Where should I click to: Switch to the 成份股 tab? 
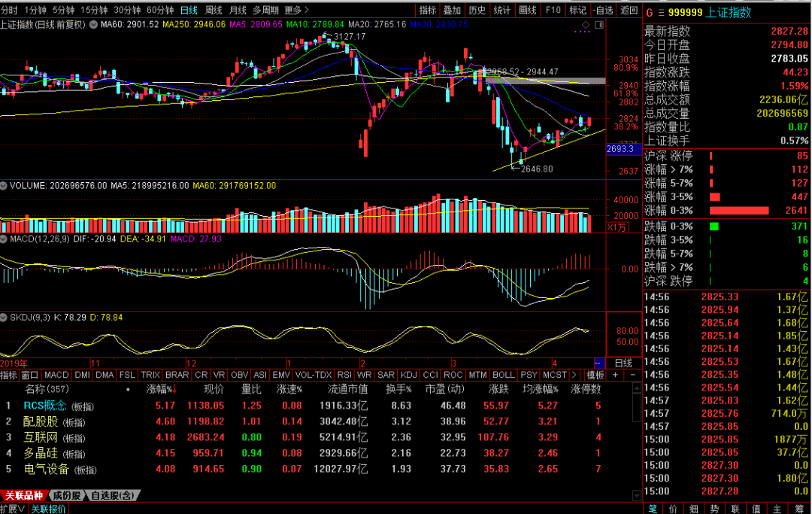point(67,495)
